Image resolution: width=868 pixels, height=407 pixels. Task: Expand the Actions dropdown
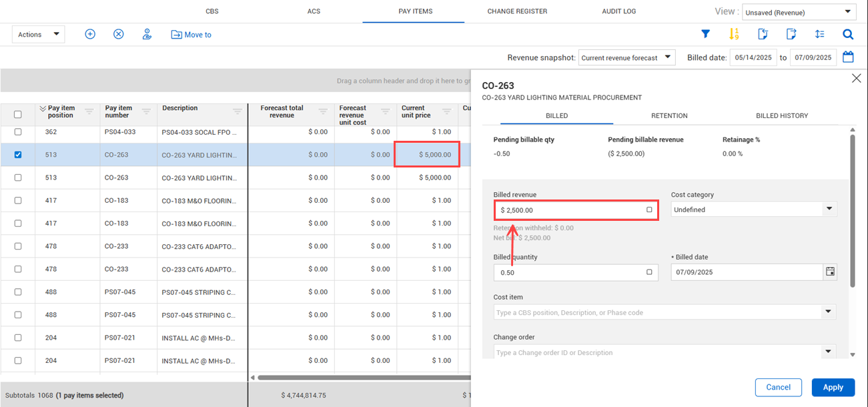pos(39,35)
